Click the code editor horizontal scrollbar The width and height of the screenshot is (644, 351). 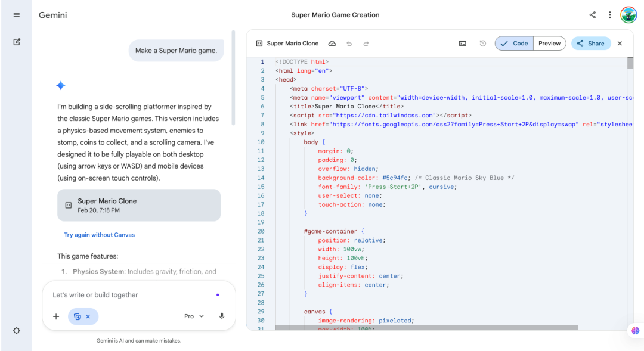pyautogui.click(x=427, y=328)
